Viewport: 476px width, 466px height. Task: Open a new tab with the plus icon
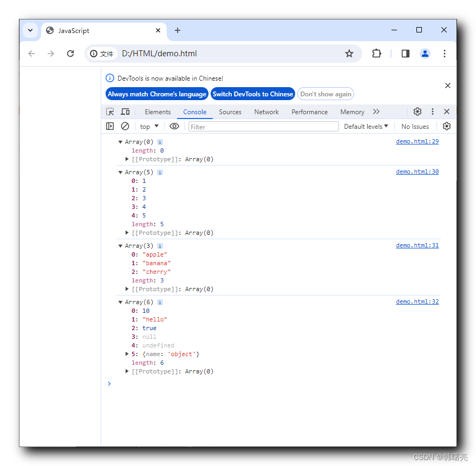178,30
